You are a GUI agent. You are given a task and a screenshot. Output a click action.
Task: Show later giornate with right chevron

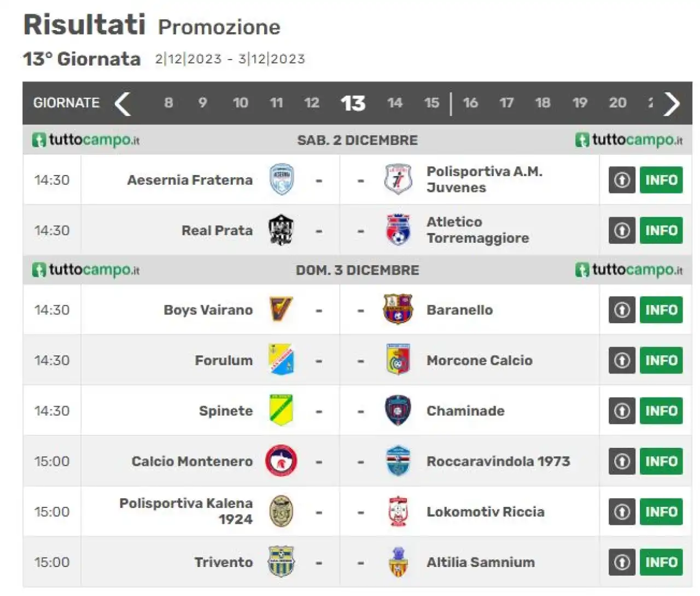click(672, 103)
